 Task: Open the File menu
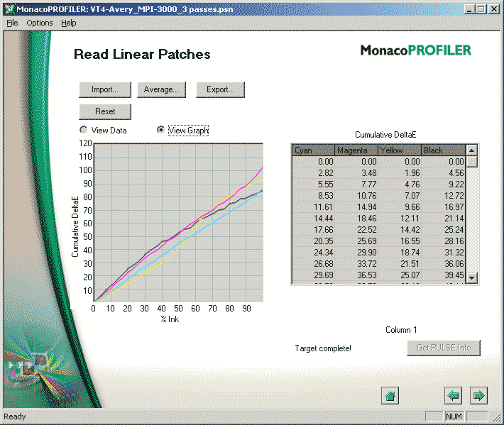[x=12, y=23]
